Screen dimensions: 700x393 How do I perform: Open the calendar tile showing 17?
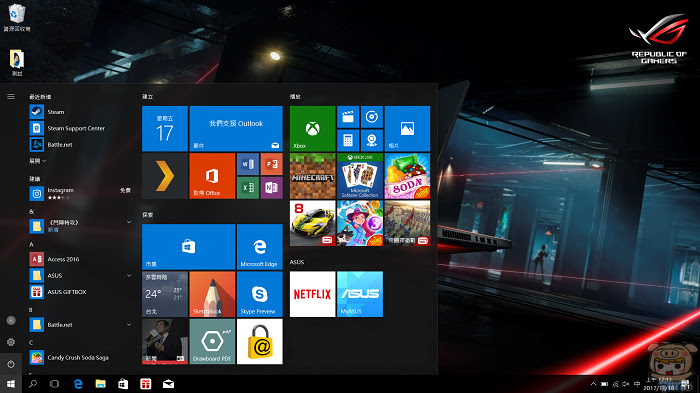click(165, 129)
